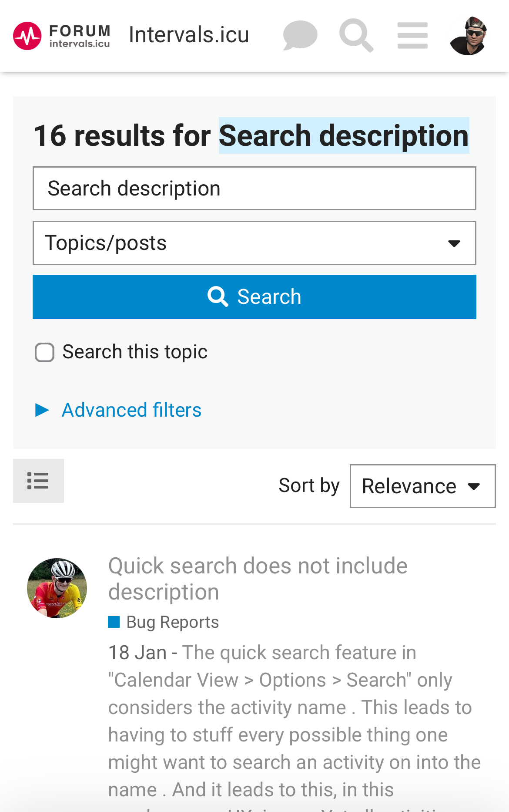
Task: Click the Advanced filters disclosure triangle
Action: point(42,410)
